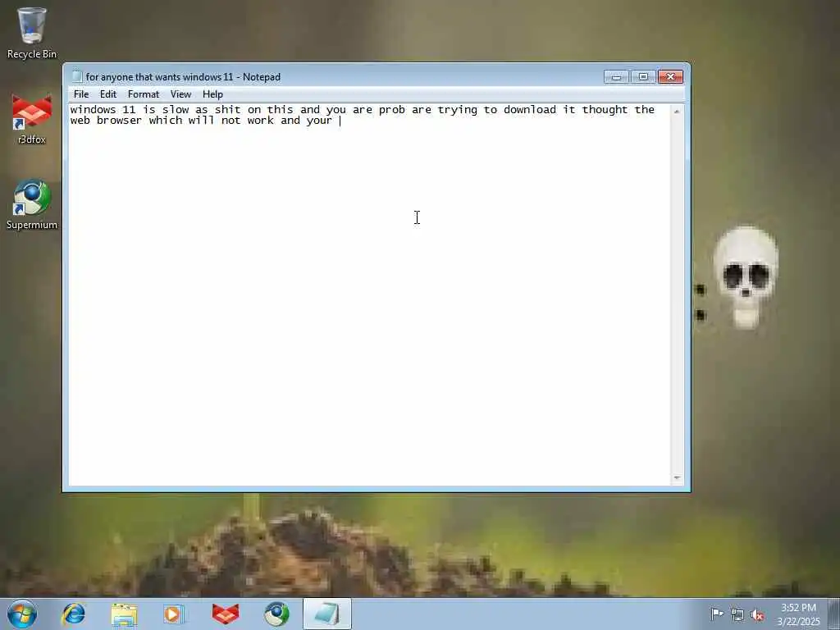Open the Format menu
Image resolution: width=840 pixels, height=630 pixels.
tap(144, 94)
